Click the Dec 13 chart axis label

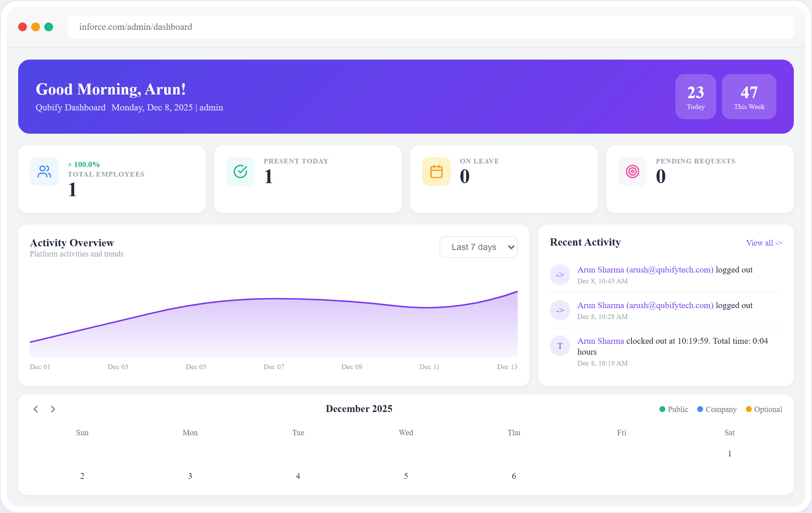pos(507,367)
